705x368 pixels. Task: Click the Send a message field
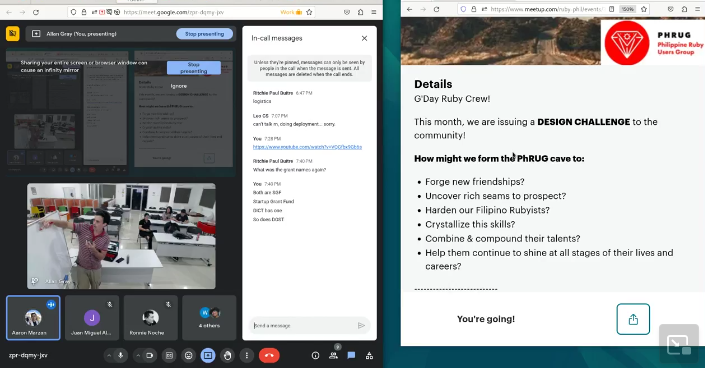point(303,325)
